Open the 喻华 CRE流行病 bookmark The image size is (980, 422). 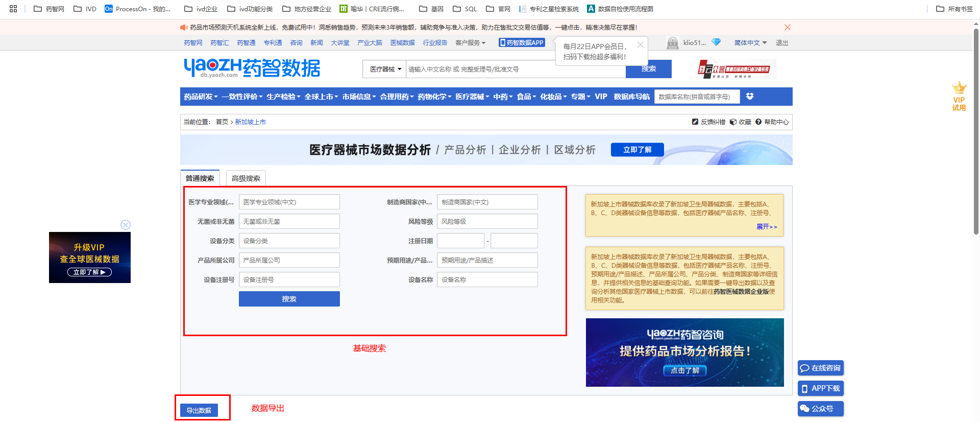372,9
